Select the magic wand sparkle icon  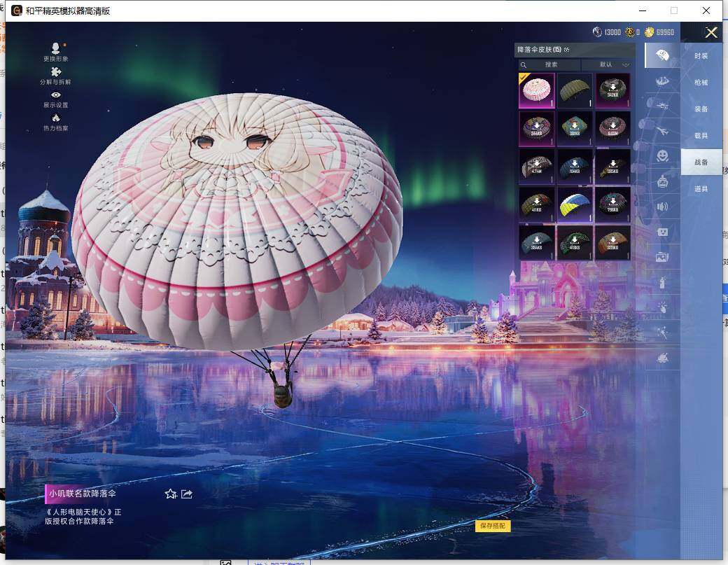pyautogui.click(x=662, y=332)
